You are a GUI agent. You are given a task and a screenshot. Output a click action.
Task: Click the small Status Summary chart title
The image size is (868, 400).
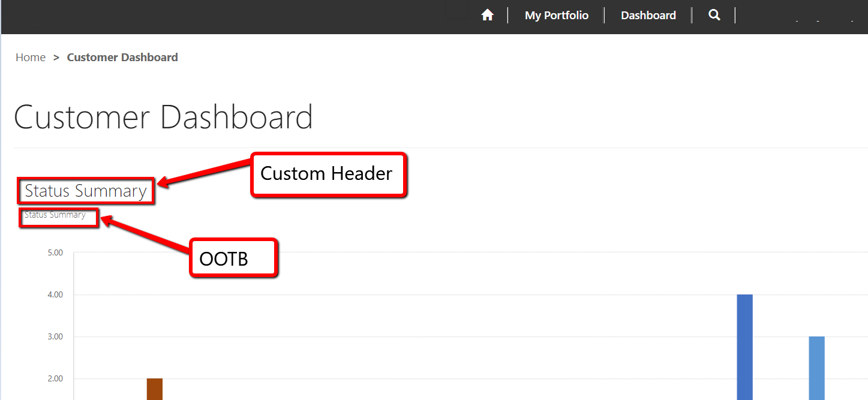(x=55, y=215)
